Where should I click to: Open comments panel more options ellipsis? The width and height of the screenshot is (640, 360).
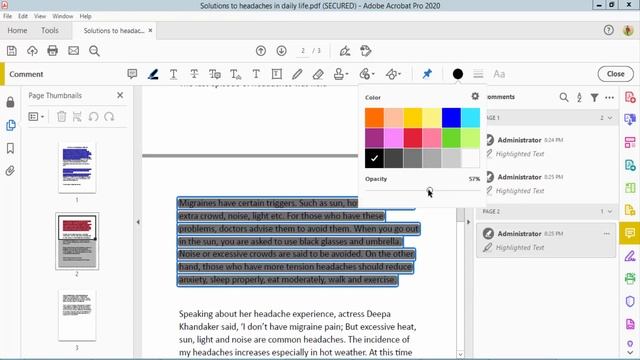click(x=609, y=97)
